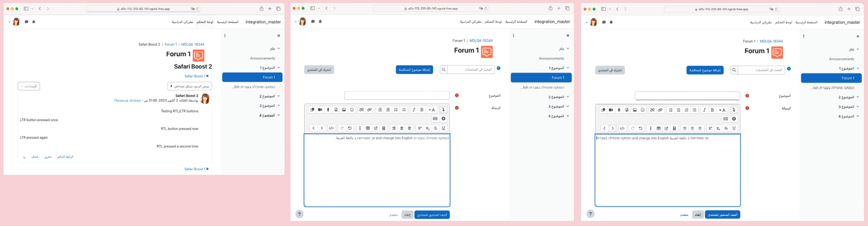Click the insert image icon in the middle window editor
Viewport: 868px width, 226px height.
(x=344, y=109)
